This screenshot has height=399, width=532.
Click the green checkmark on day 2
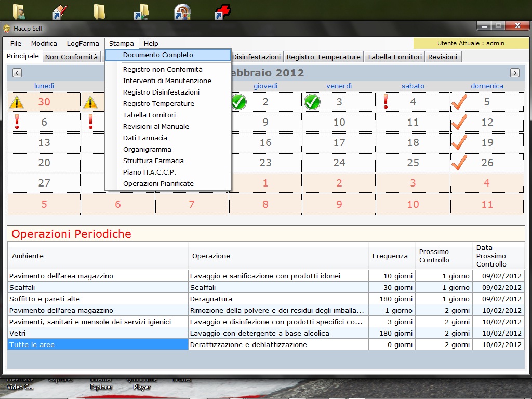pyautogui.click(x=238, y=102)
